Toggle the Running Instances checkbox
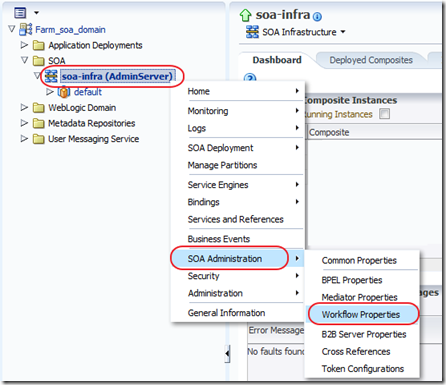This screenshot has width=446, height=385. (384, 114)
